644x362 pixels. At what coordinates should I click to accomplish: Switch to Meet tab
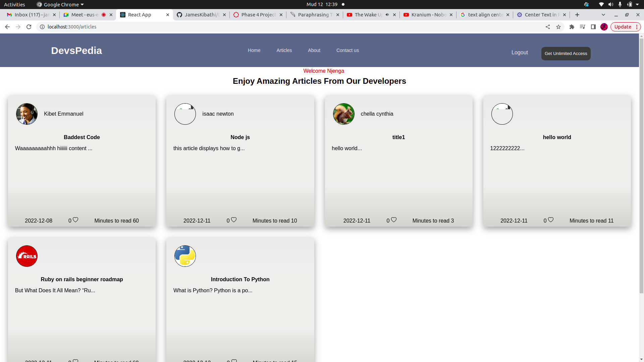point(85,15)
